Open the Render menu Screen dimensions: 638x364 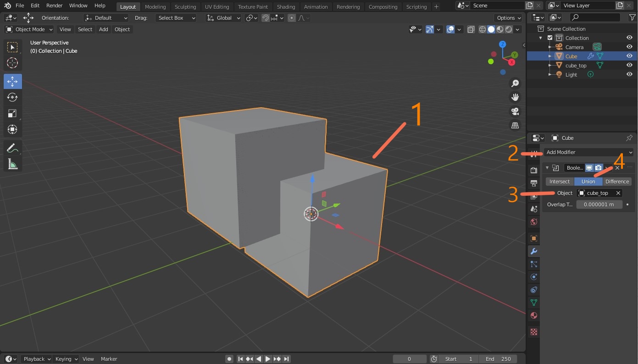[55, 6]
